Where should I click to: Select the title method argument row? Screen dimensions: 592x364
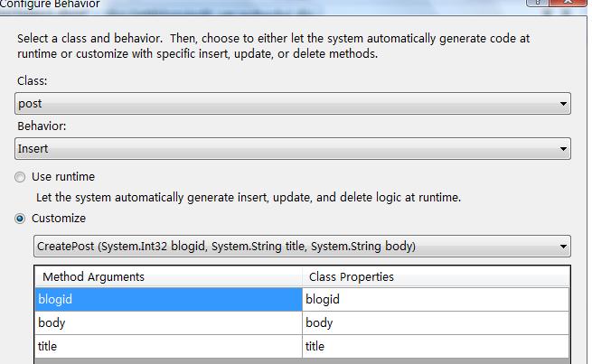(x=168, y=346)
